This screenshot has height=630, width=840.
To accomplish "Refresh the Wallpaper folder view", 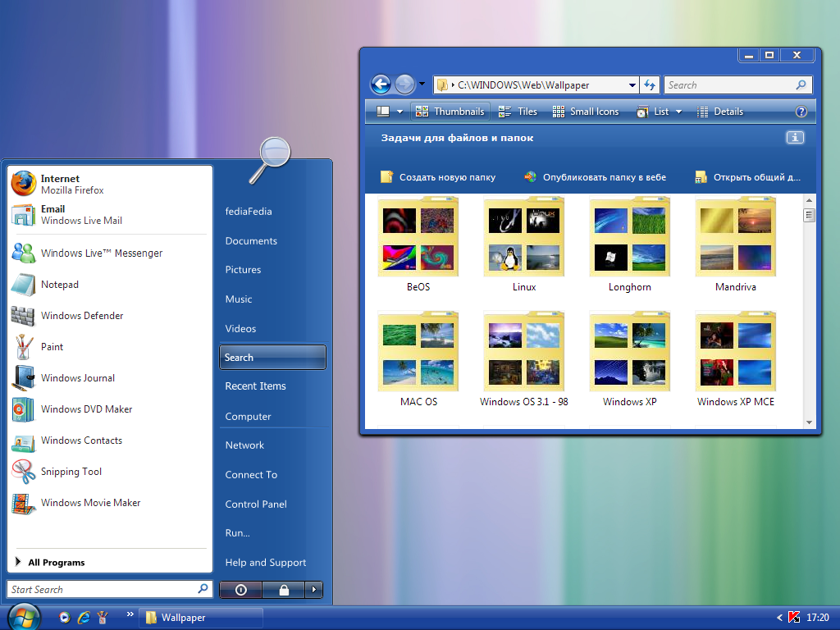I will [x=650, y=84].
